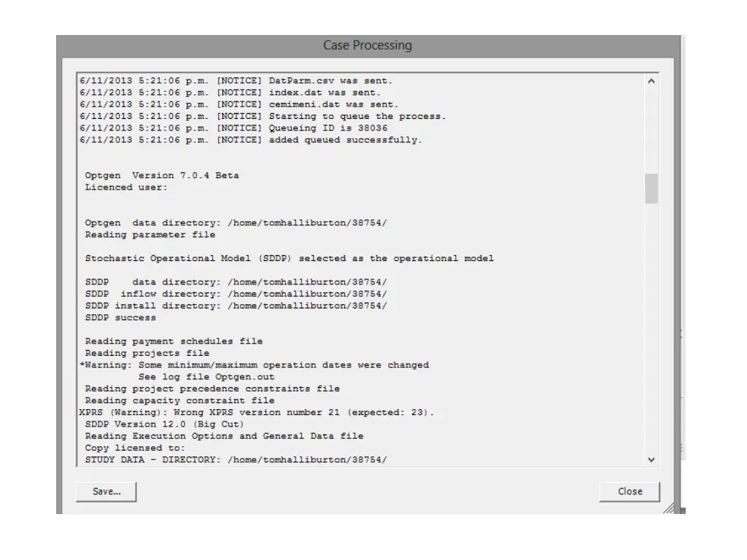Click the Close button
The image size is (747, 560).
coord(630,491)
